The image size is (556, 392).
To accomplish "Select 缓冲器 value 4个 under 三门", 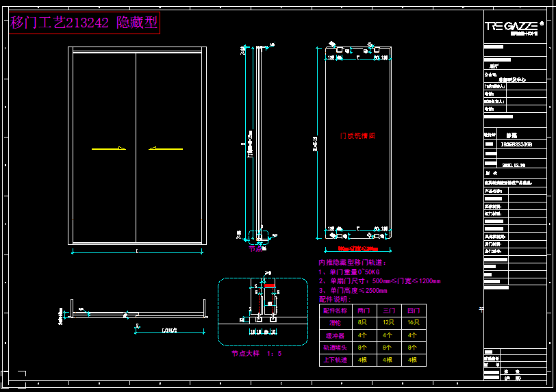I will tap(388, 335).
